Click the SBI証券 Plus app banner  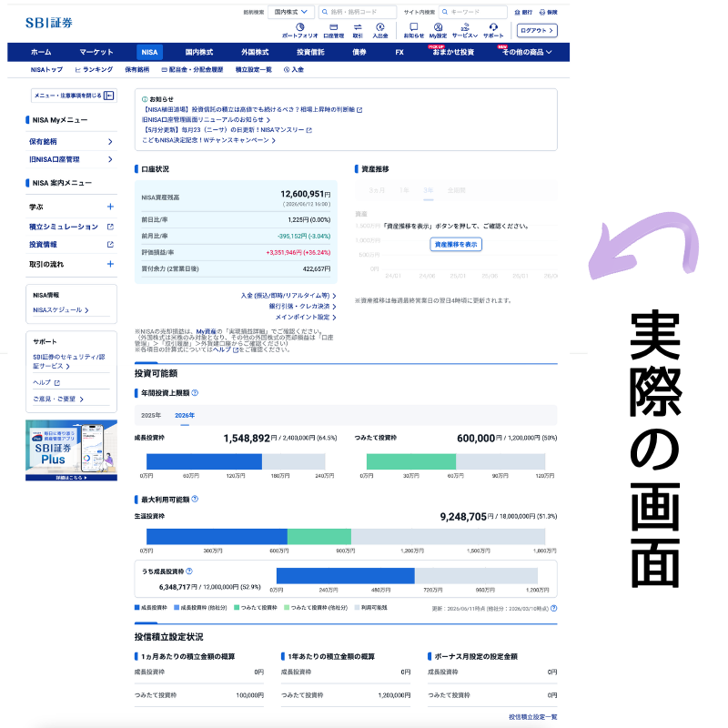71,450
